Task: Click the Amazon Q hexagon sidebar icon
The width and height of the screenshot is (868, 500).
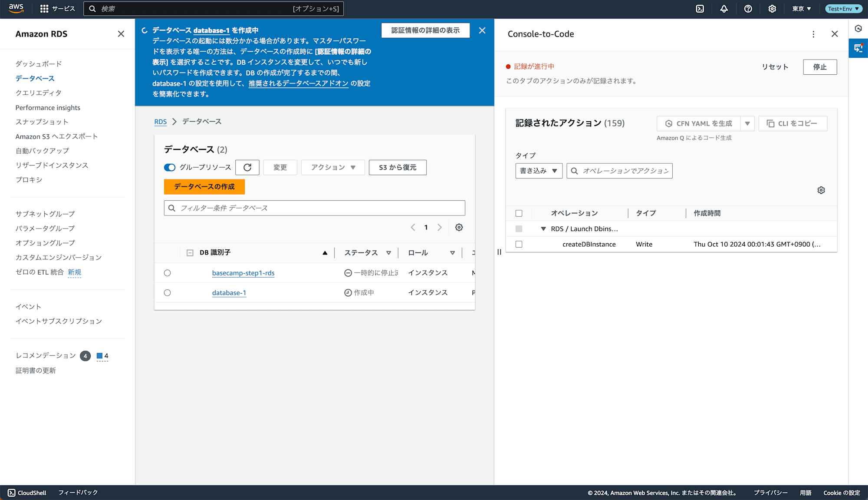Action: coord(858,29)
